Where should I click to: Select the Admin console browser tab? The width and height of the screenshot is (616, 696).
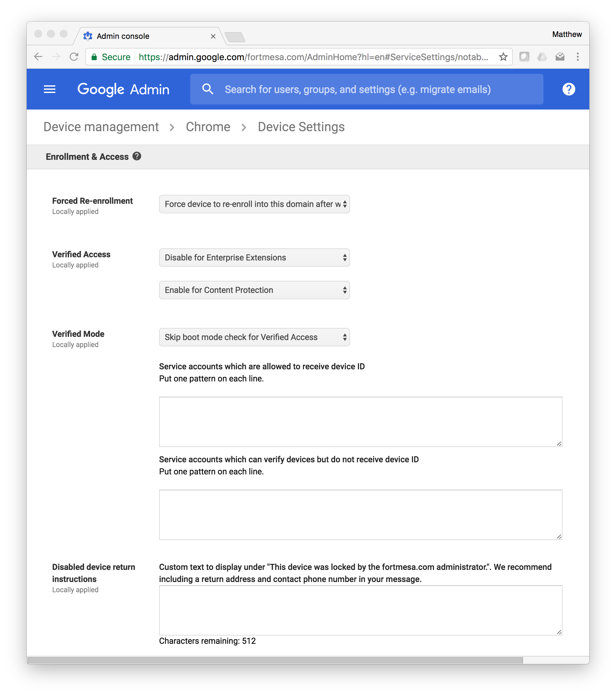point(150,36)
